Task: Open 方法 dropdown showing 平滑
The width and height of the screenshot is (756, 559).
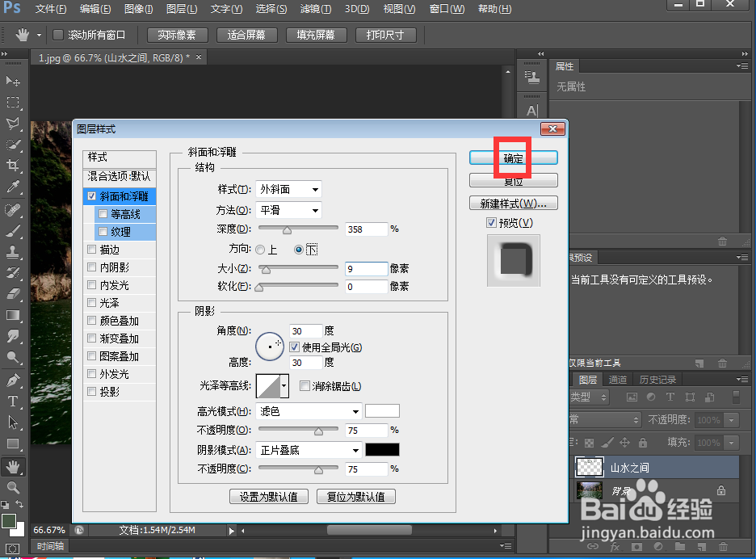Action: point(288,210)
